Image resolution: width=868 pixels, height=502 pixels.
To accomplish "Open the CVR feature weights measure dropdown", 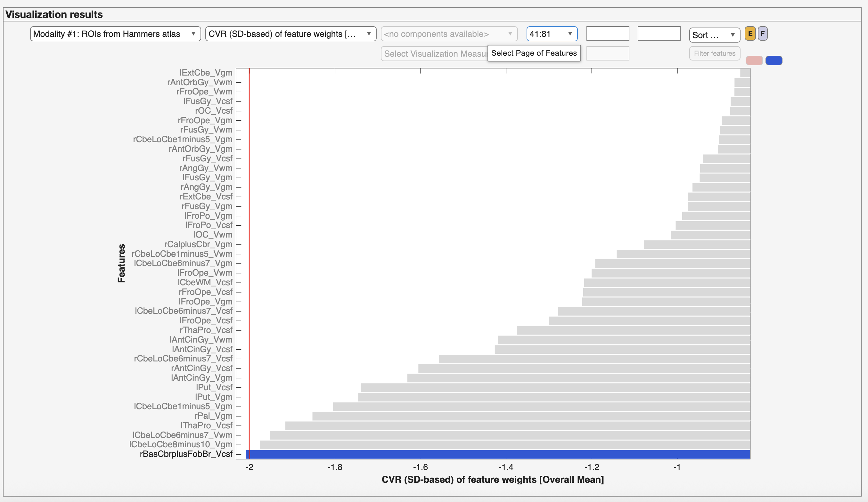I will [291, 34].
